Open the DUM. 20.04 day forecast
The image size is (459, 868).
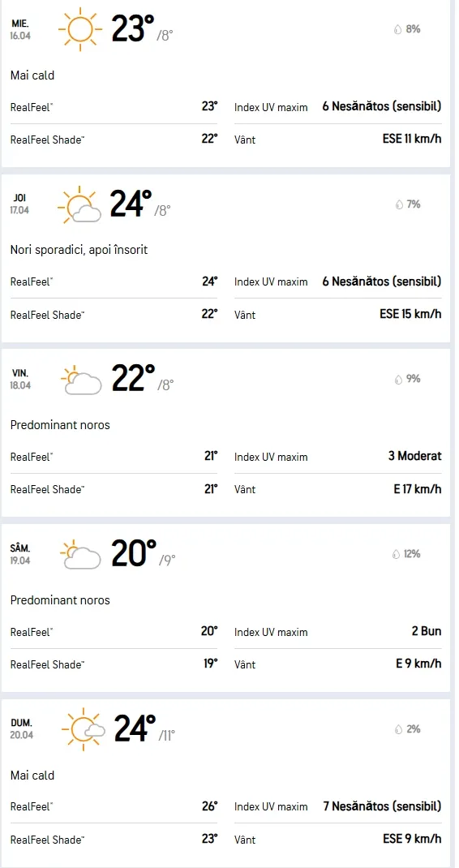(x=225, y=784)
